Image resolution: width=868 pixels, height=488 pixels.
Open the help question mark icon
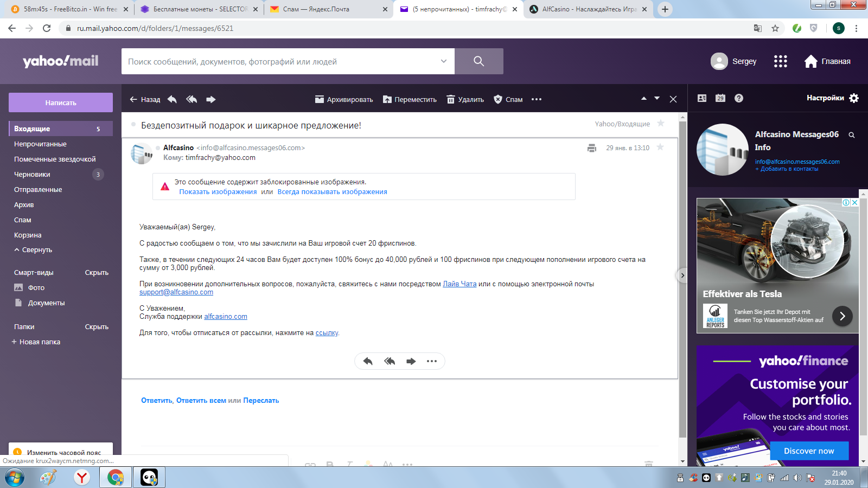[x=739, y=98]
